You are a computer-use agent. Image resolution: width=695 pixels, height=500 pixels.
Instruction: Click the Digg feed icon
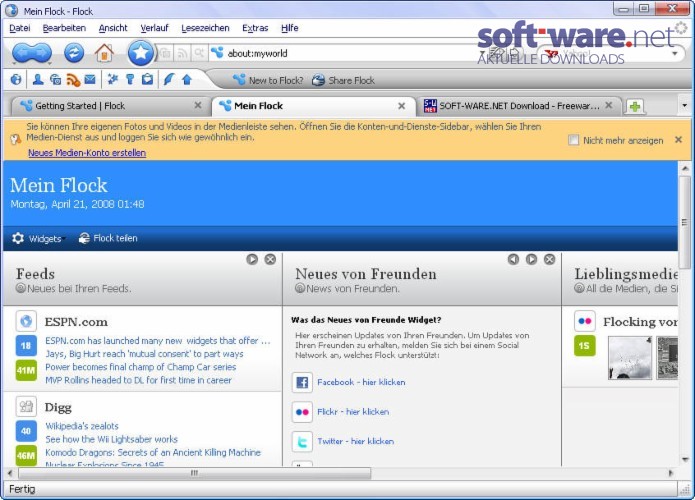26,406
